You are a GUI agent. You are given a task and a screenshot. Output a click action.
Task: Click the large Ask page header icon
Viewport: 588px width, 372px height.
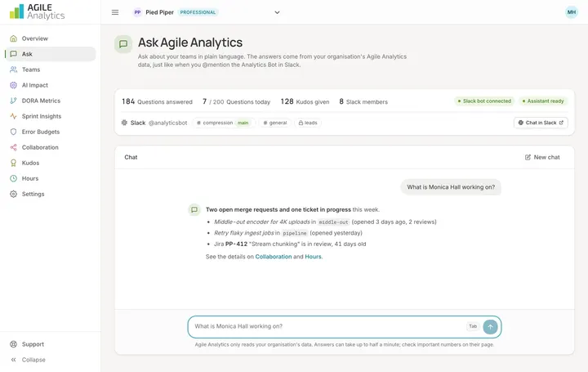[123, 44]
